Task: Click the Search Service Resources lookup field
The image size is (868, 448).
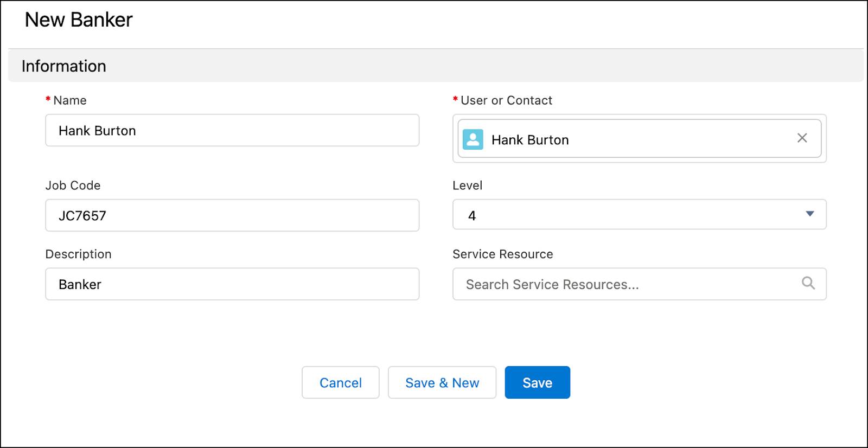Action: pyautogui.click(x=624, y=284)
